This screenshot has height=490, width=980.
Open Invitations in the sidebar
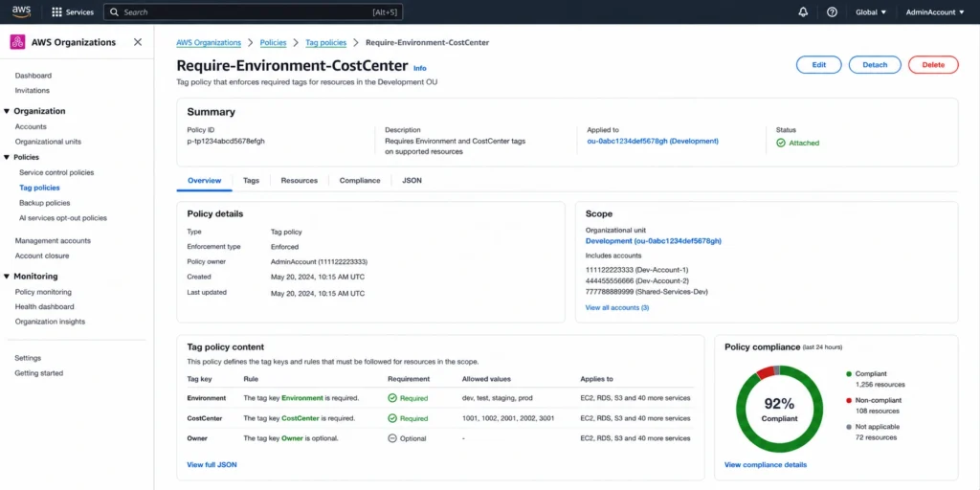pyautogui.click(x=33, y=91)
